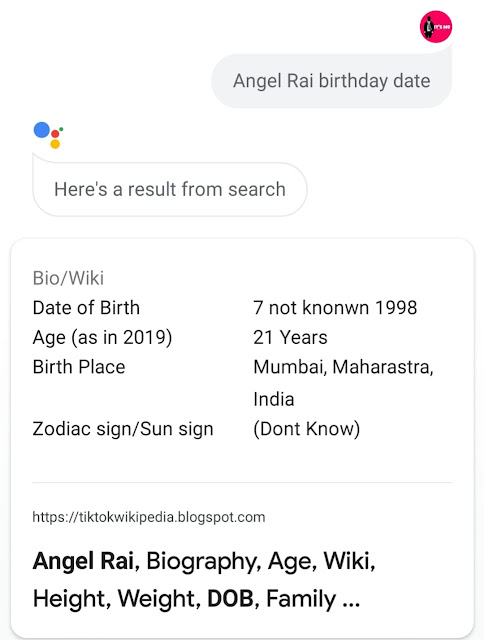Screen dimensions: 484x640
Task: Tap the 'Zodiac sign/Sun sign' label
Action: click(123, 429)
